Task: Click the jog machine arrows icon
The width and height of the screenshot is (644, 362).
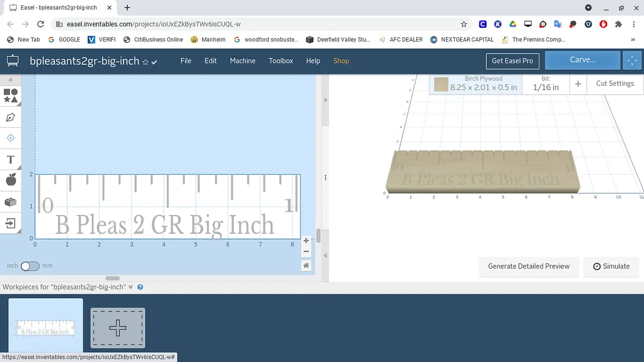Action: 632,61
